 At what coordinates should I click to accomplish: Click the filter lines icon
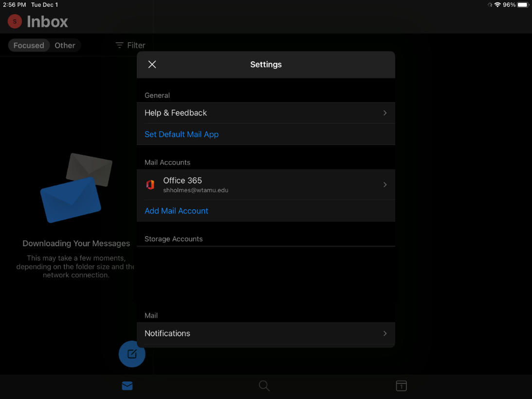tap(119, 45)
